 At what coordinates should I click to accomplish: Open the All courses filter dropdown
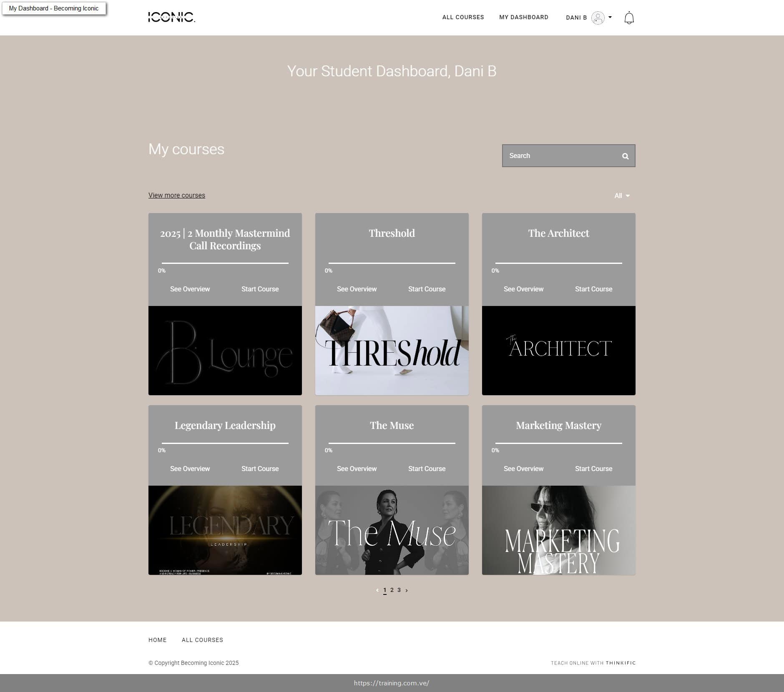[x=622, y=196]
